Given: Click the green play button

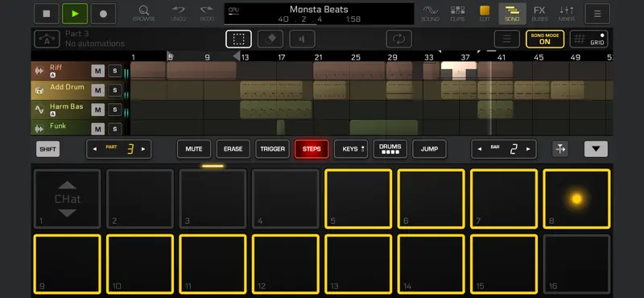Looking at the screenshot, I should [x=75, y=14].
